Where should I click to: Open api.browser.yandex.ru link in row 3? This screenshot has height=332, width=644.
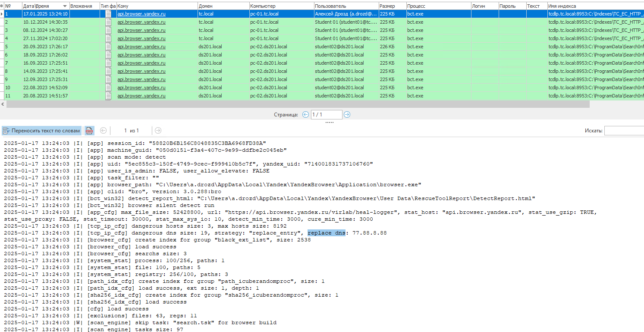pos(141,30)
